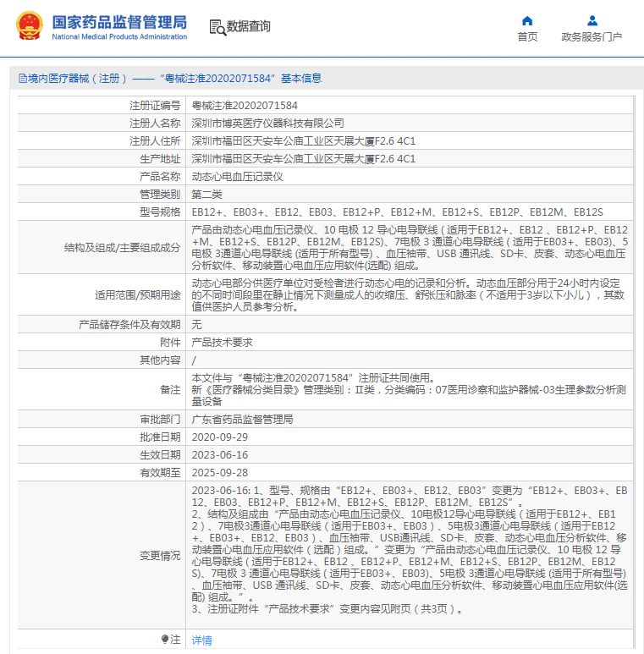Click the approval department 广东省药品监督管理局
Viewport: 644px width, 654px height.
[242, 419]
